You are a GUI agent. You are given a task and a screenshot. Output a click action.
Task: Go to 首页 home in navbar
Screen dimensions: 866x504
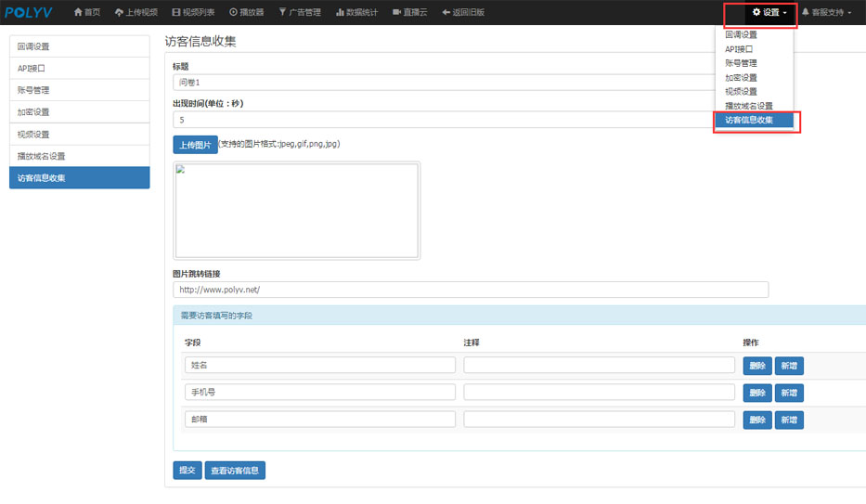[x=87, y=12]
